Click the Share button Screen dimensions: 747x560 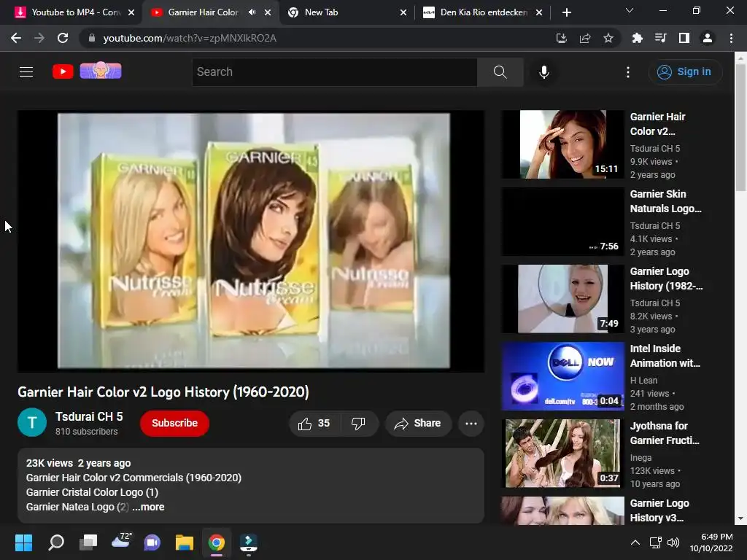[418, 424]
